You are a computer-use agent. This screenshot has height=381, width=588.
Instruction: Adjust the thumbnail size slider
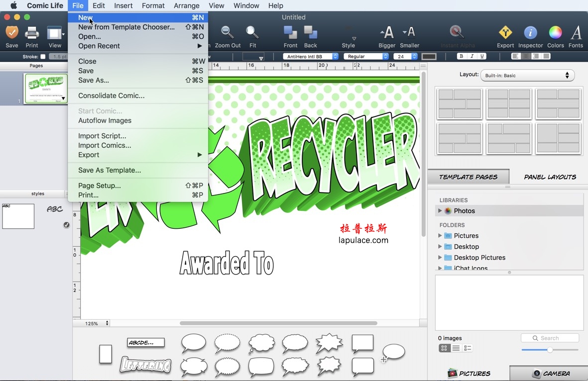(550, 350)
